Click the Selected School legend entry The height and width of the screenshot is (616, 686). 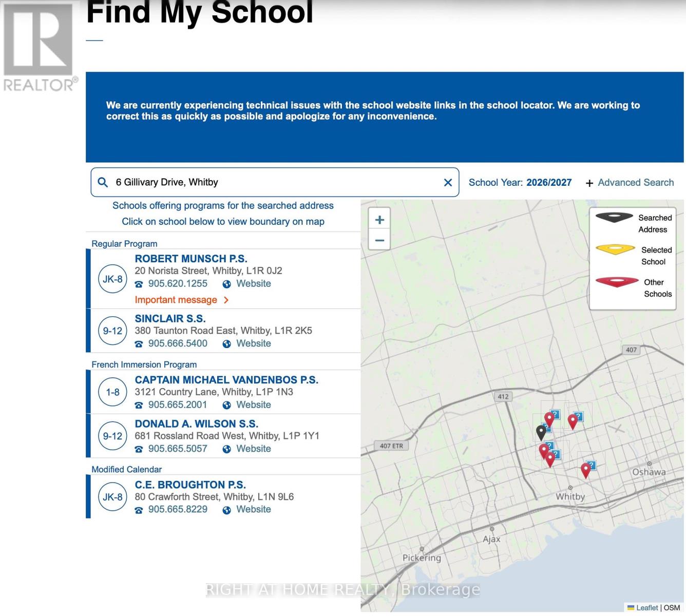[x=634, y=256]
